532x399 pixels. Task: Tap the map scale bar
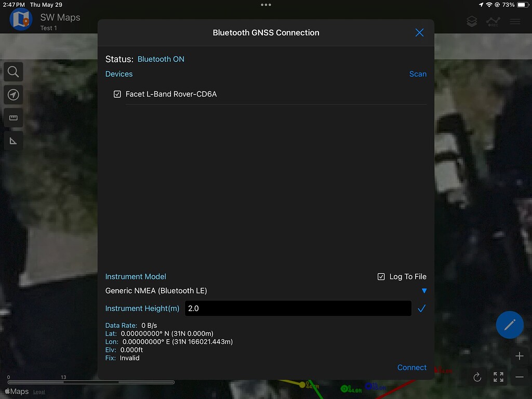point(91,382)
